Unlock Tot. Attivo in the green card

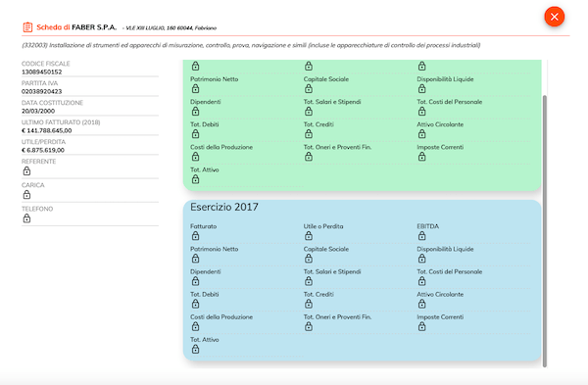195,179
